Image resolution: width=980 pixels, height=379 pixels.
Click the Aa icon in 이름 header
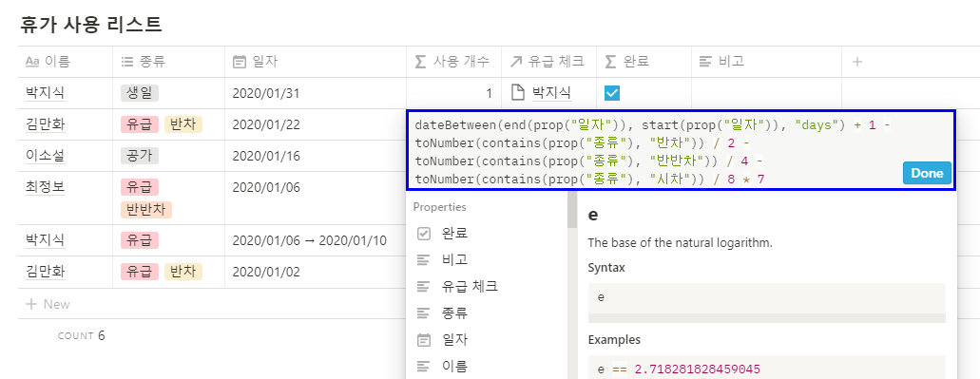coord(32,62)
